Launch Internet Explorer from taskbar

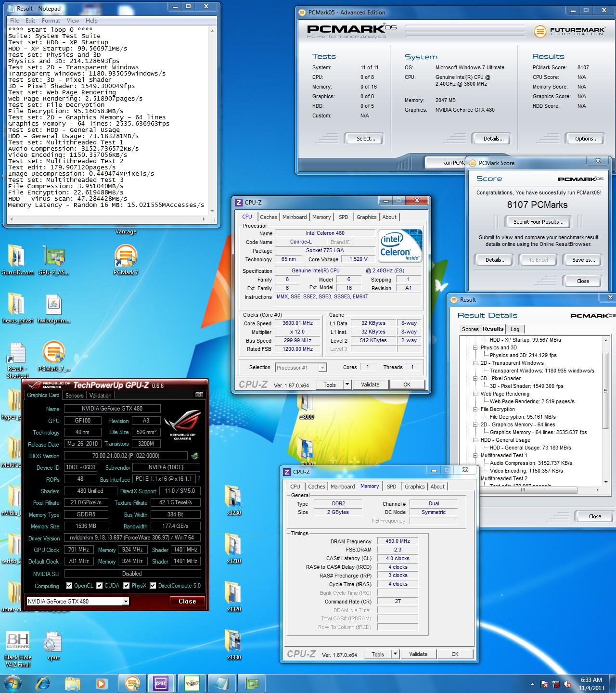tap(44, 683)
